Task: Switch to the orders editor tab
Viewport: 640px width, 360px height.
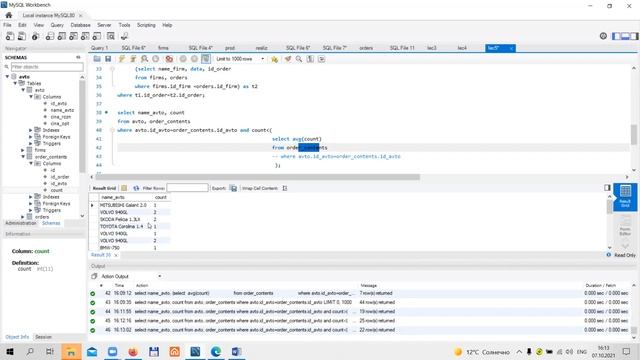Action: (x=366, y=48)
